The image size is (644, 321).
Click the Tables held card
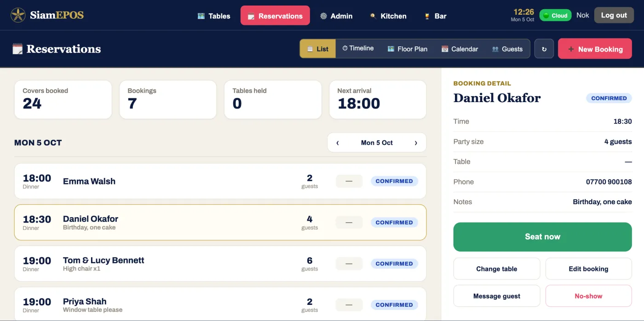pyautogui.click(x=273, y=100)
